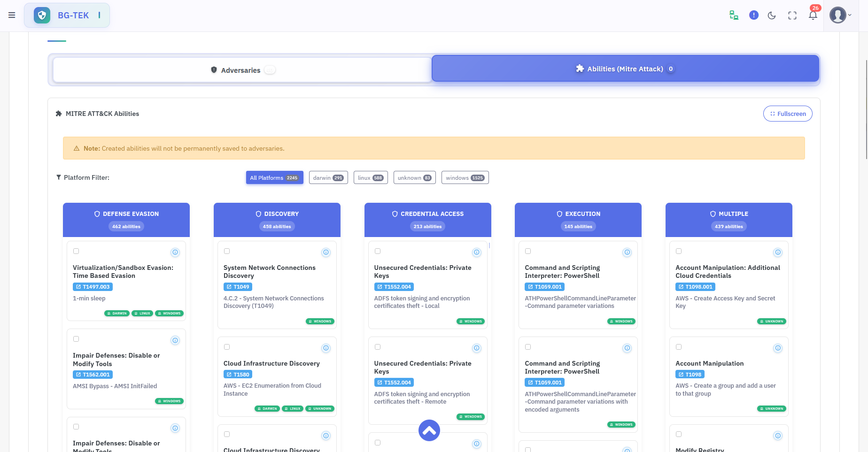Tick the Account Manipulation Additional Cloud Credentials checkbox
The height and width of the screenshot is (452, 868).
(679, 251)
